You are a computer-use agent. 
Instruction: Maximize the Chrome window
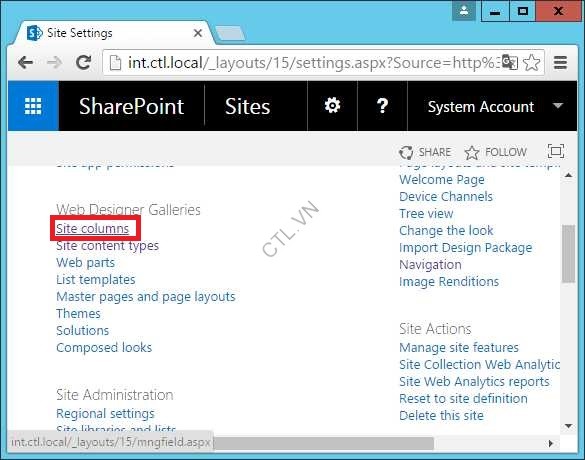click(x=523, y=11)
